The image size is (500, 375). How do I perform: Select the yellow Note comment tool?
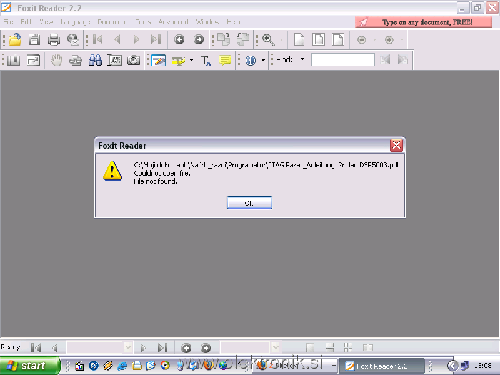225,61
